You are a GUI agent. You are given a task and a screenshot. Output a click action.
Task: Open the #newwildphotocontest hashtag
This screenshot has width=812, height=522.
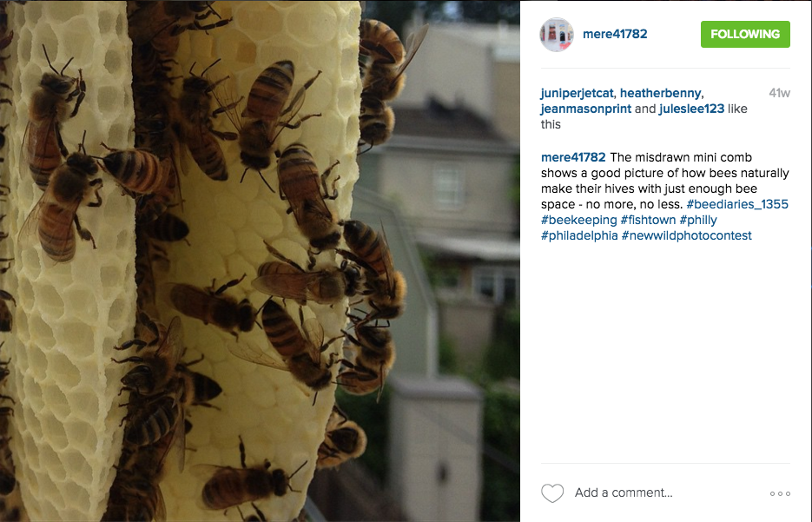click(687, 235)
